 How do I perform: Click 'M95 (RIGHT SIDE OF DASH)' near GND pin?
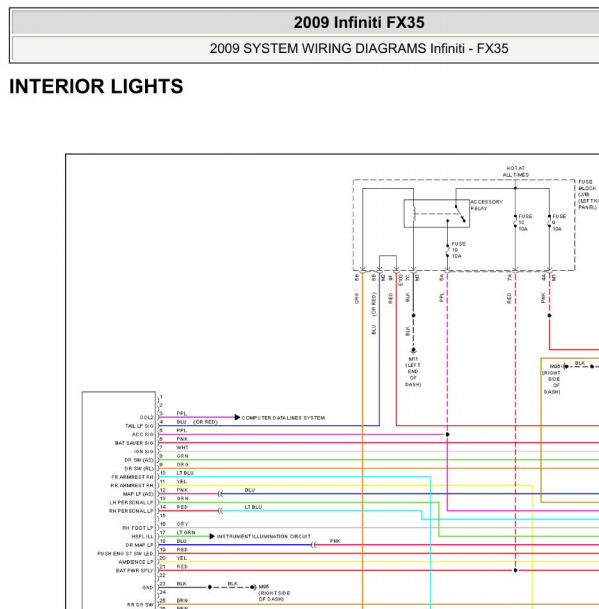[274, 593]
